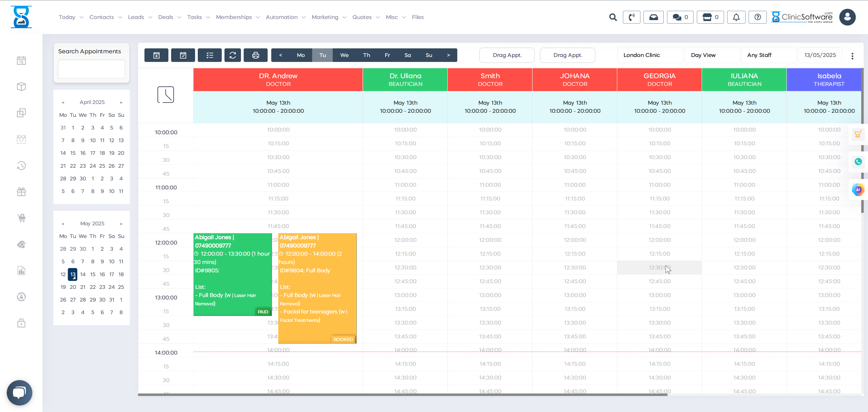
Task: Print the day's schedule
Action: [255, 55]
